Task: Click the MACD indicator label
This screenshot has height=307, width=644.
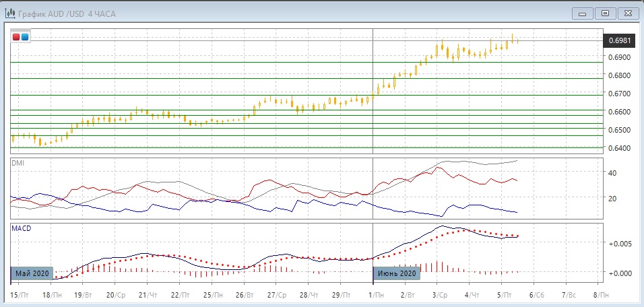Action: click(21, 228)
